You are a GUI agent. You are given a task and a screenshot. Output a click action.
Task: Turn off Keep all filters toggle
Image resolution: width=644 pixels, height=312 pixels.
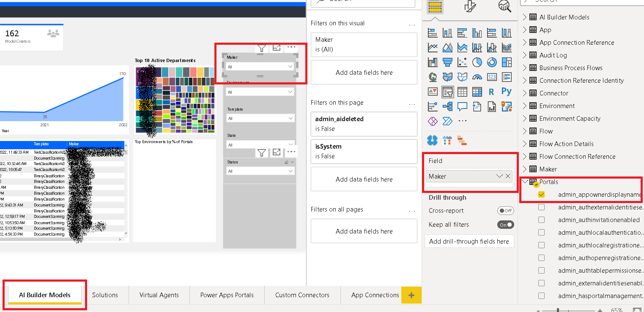506,225
